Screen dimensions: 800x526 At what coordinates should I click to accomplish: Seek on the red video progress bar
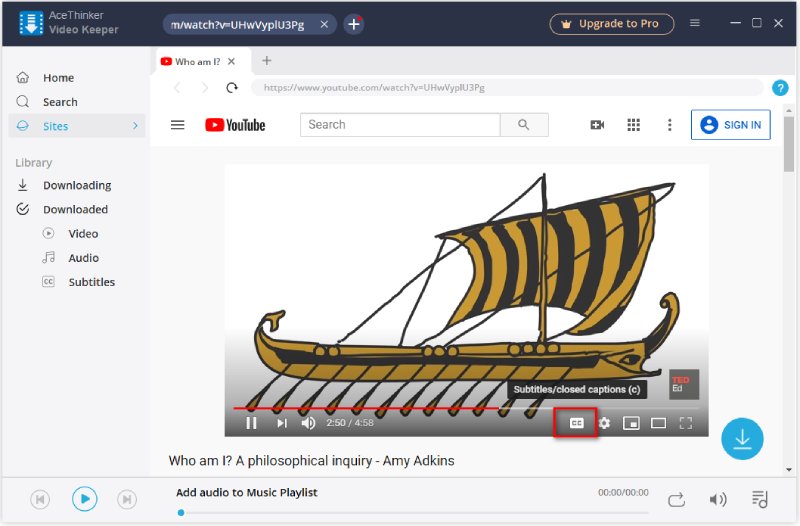pyautogui.click(x=466, y=408)
